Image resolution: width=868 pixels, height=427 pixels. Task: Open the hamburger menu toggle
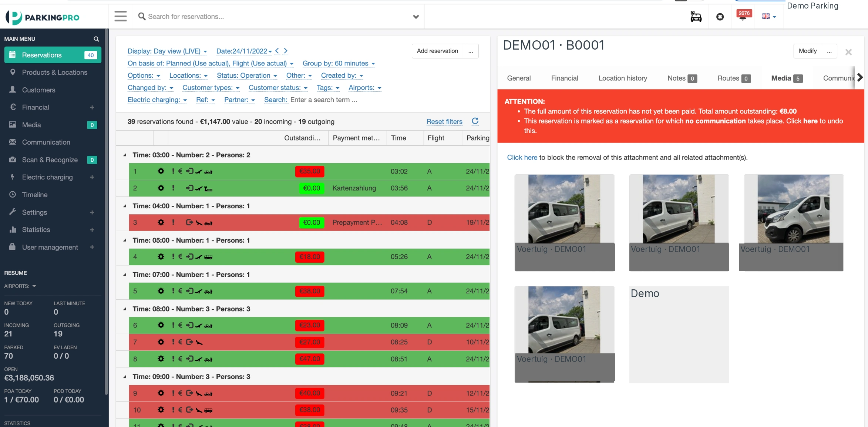coord(120,16)
